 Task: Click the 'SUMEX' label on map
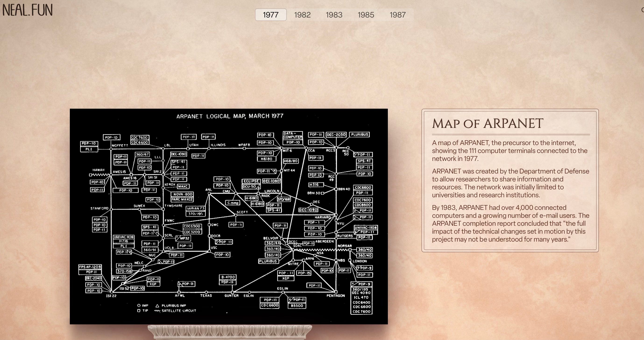[x=139, y=206]
